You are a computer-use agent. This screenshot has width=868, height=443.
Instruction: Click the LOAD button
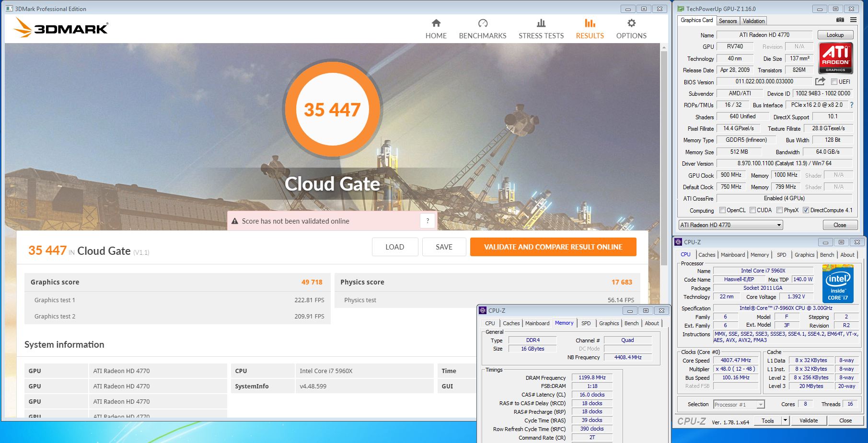[x=394, y=247]
